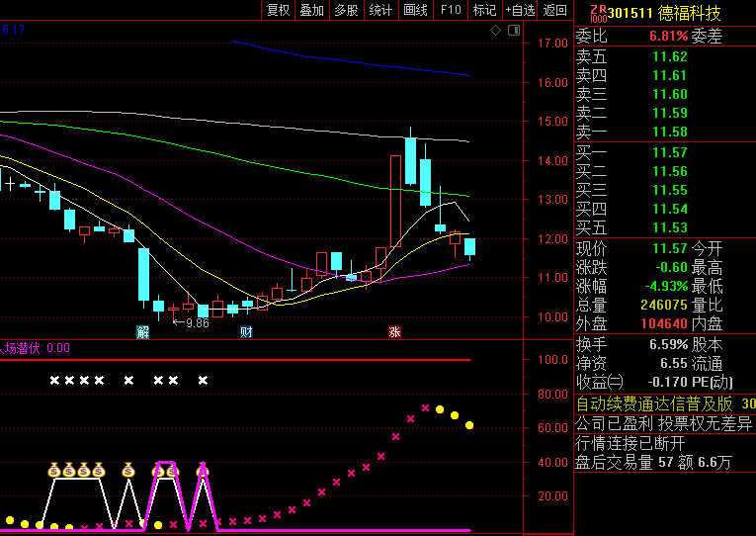The image size is (756, 536).
Task: Add stock with +自选 button
Action: click(x=520, y=10)
